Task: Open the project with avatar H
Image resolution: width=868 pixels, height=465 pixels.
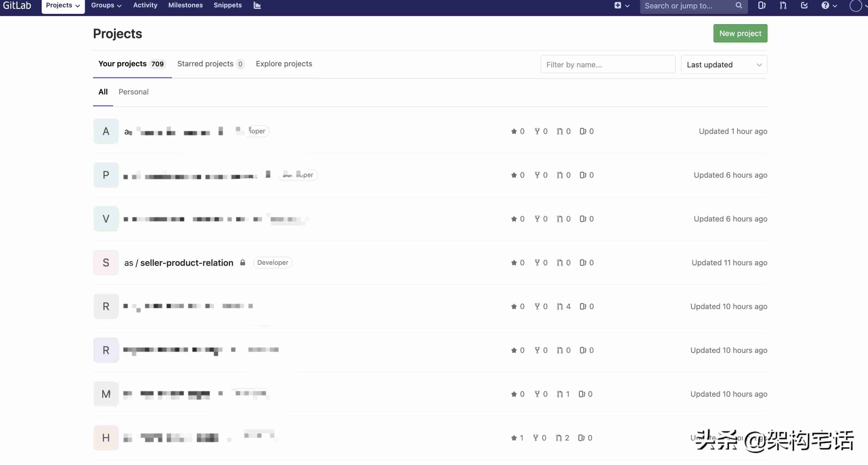Action: click(x=106, y=438)
